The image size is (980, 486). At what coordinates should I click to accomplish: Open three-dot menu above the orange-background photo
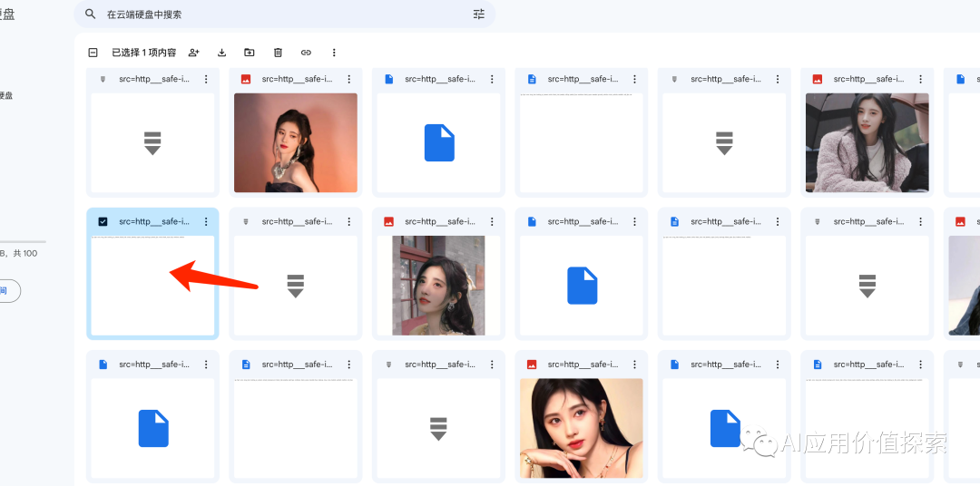pos(349,79)
